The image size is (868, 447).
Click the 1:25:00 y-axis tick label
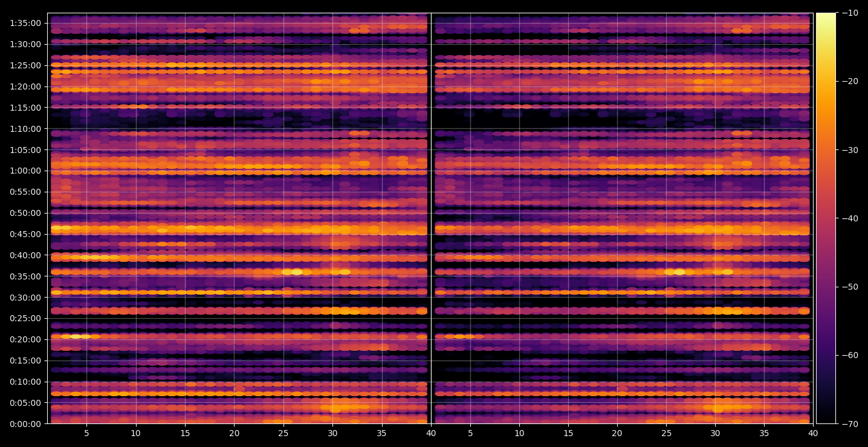click(25, 65)
